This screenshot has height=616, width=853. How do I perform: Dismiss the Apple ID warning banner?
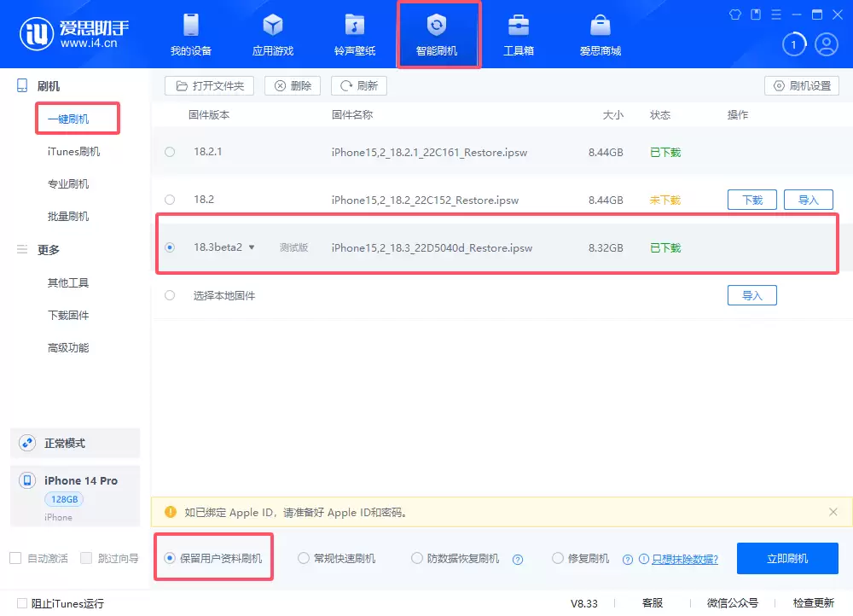tap(833, 512)
